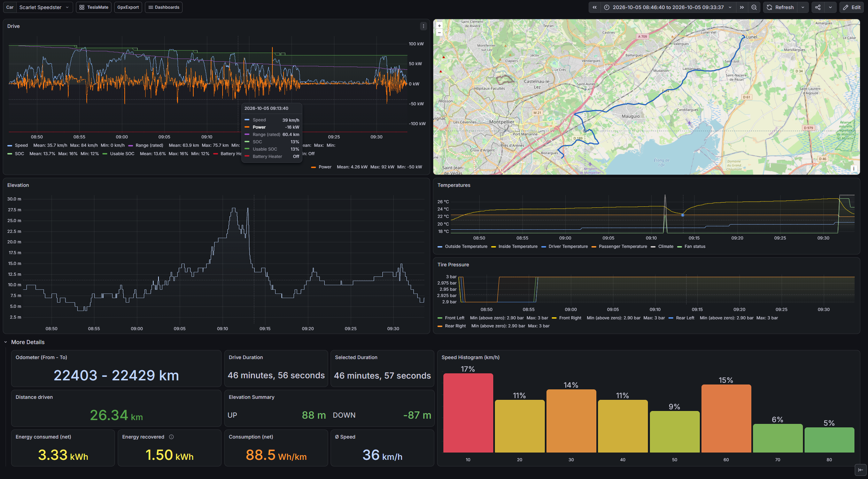Click the collapse sidebar arrow icon
This screenshot has width=868, height=479.
(x=860, y=470)
